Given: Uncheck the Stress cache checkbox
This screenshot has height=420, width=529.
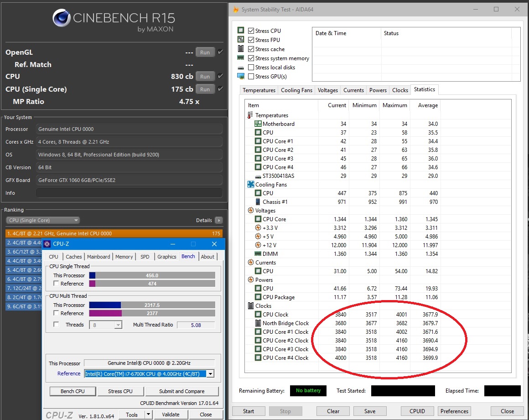Looking at the screenshot, I should click(x=251, y=49).
